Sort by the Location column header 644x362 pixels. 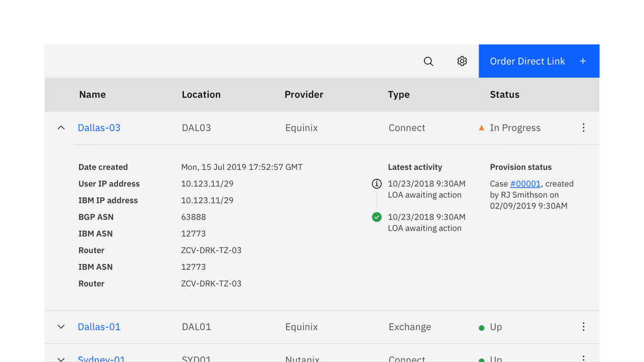click(x=201, y=94)
